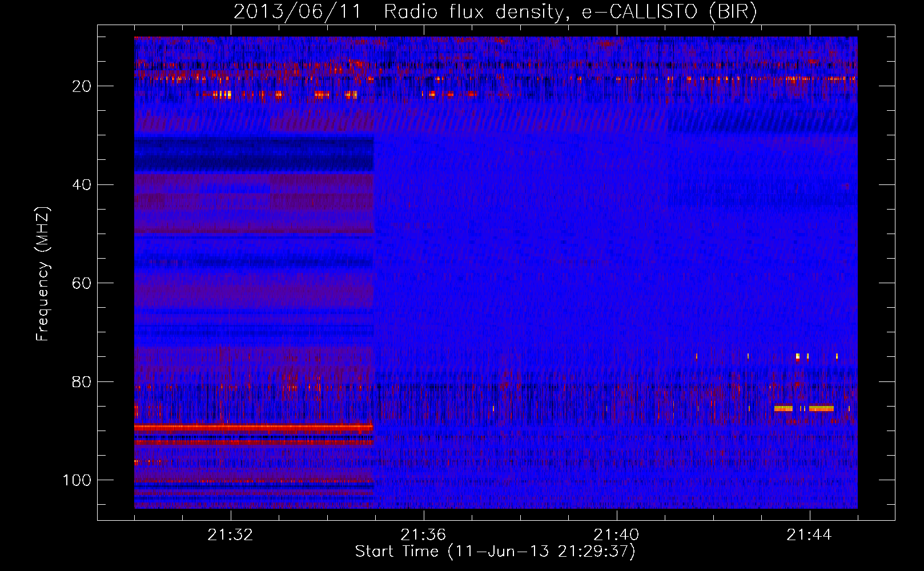This screenshot has height=571, width=924.
Task: Click the yellow emission streak near 85 MHz at 21:44
Action: pos(821,408)
